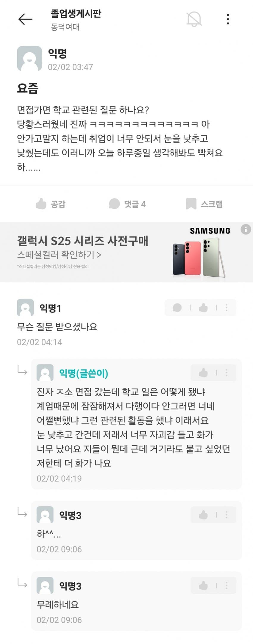Open more options for the 익명1 comment

point(227,307)
